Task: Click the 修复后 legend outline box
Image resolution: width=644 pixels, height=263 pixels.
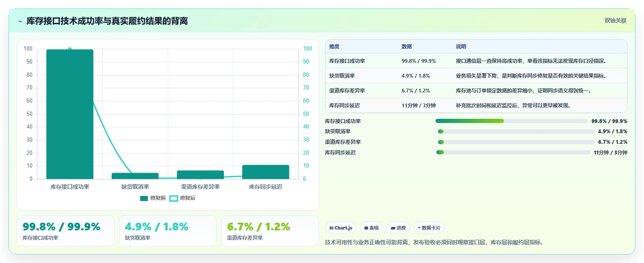Action: pos(174,198)
